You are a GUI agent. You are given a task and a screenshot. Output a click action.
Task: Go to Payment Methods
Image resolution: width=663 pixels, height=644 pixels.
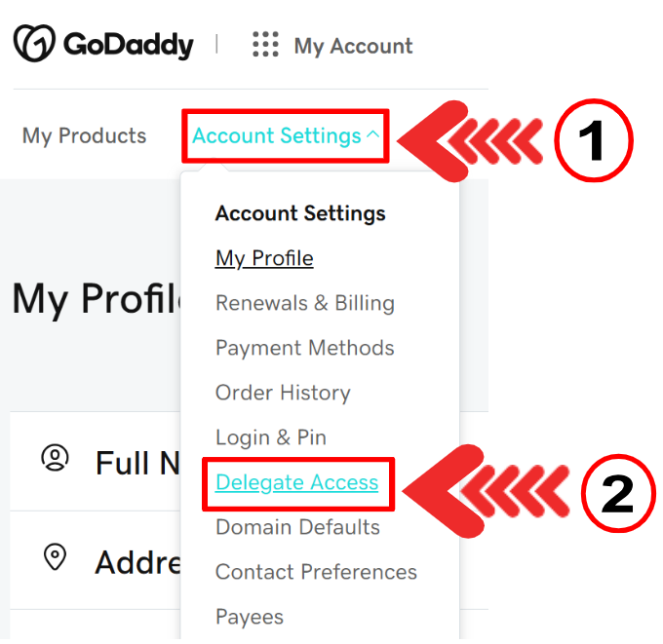304,348
